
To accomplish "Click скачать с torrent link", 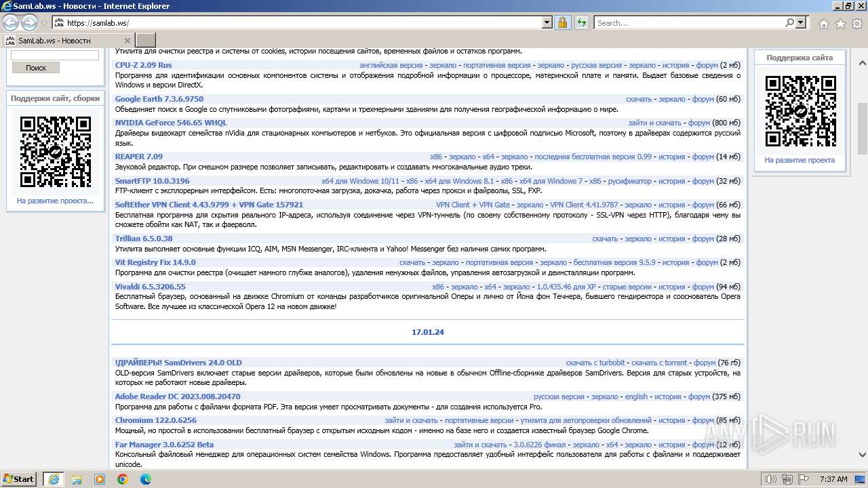I will [x=659, y=363].
